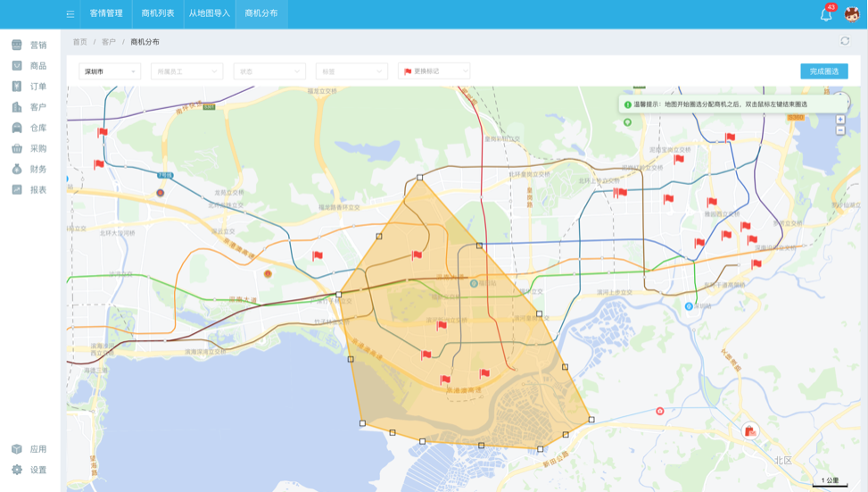Open 营销 in the left sidebar
This screenshot has height=492, width=868.
29,45
